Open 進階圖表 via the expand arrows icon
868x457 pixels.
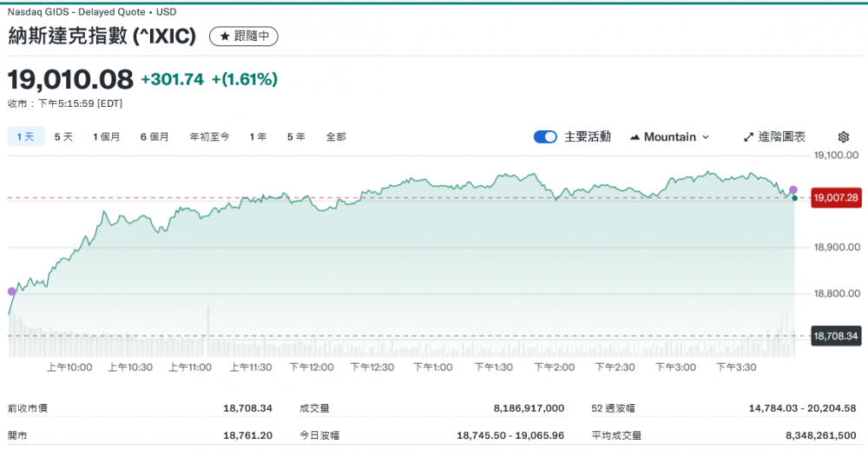tap(749, 137)
